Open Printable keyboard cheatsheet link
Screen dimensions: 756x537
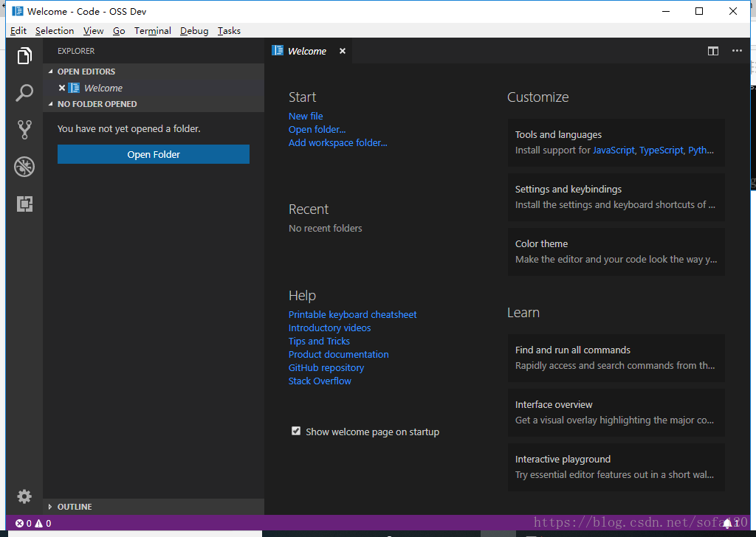(352, 314)
